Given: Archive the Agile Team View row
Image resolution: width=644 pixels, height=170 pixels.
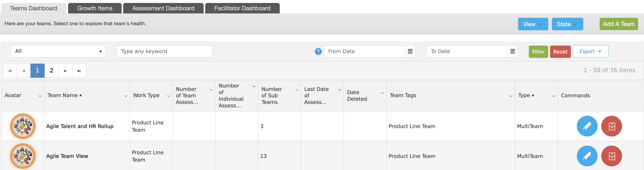Looking at the screenshot, I should pos(611,156).
